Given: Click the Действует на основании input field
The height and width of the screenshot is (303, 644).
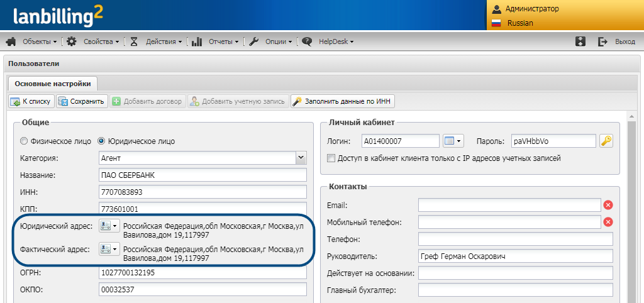Looking at the screenshot, I should click(516, 273).
